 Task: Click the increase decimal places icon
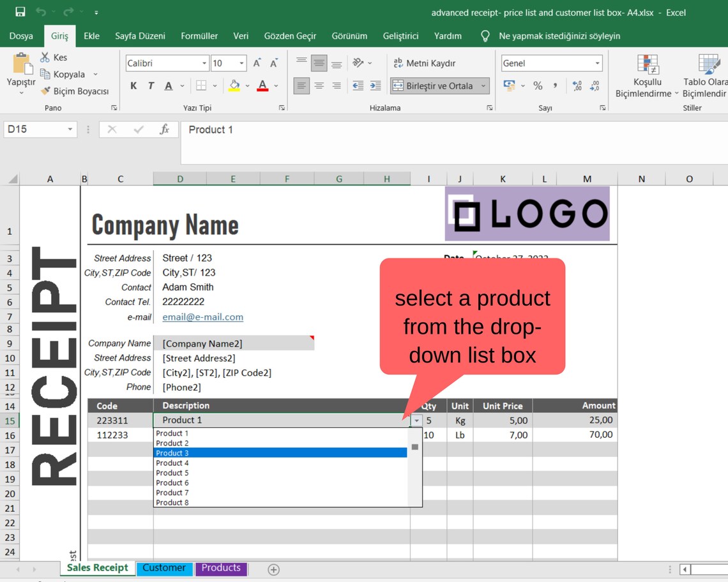coord(575,84)
